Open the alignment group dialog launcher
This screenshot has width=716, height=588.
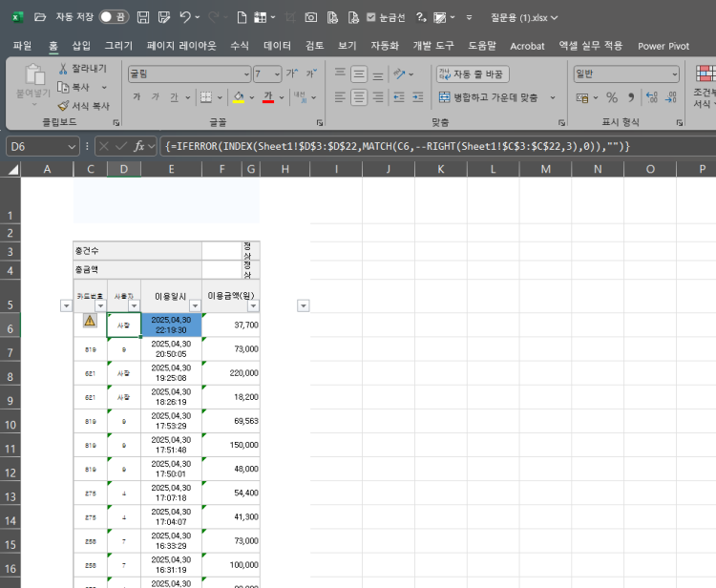coord(561,122)
